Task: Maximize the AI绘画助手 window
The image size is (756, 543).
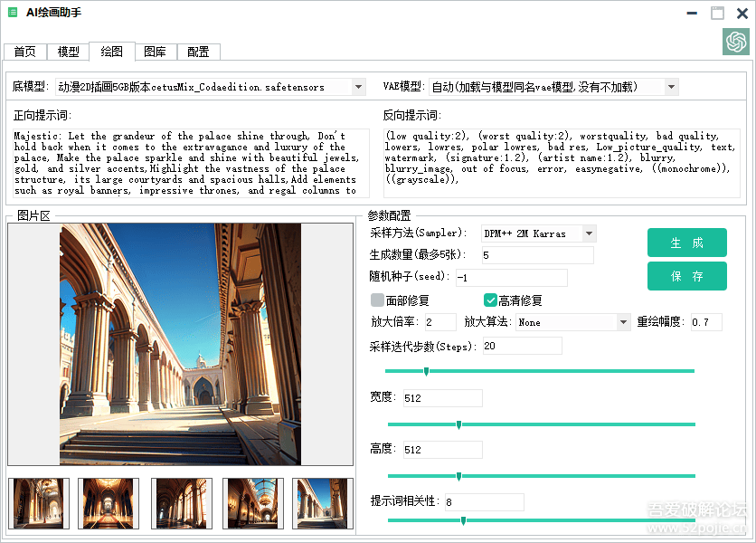Action: pos(717,13)
